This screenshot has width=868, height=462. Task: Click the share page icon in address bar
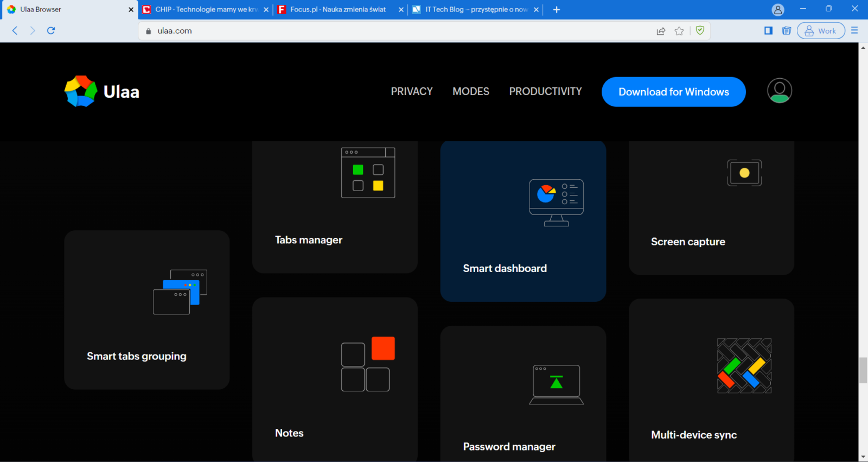pyautogui.click(x=661, y=31)
